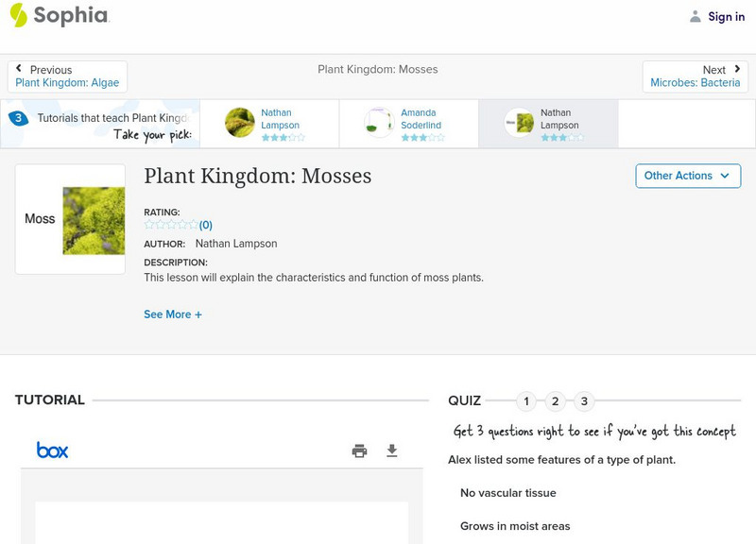Go to Next: Microbes: Bacteria
Viewport: 756px width, 544px height.
[x=695, y=76]
